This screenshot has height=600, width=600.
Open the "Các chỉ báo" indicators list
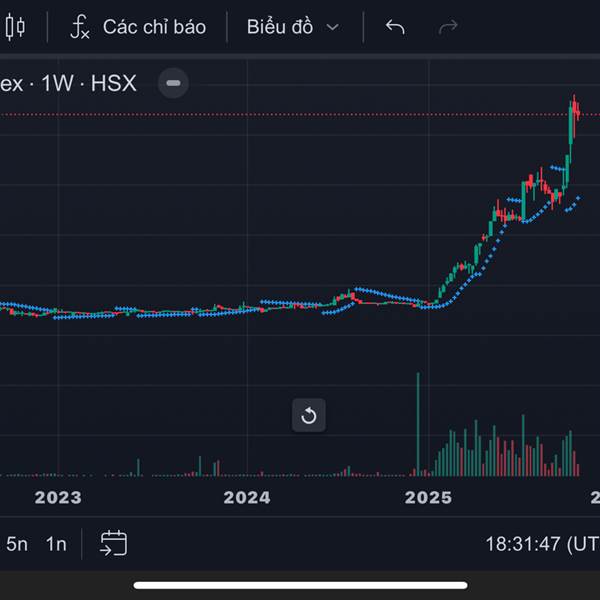click(x=153, y=27)
